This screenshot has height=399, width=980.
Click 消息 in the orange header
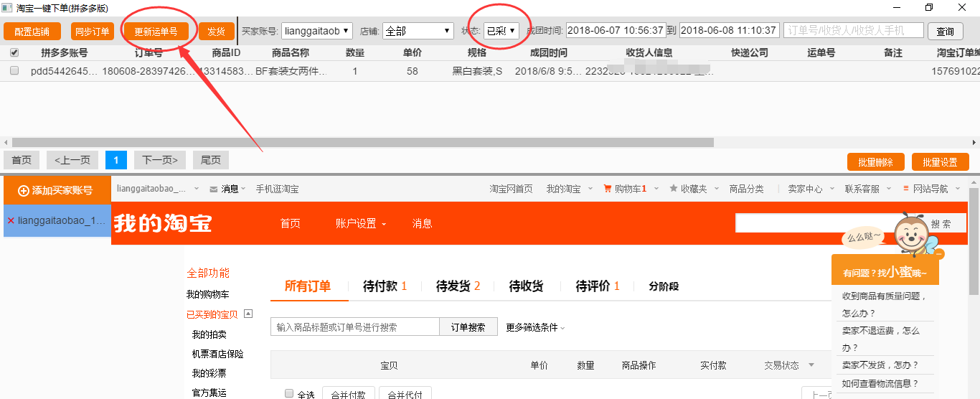tap(423, 223)
